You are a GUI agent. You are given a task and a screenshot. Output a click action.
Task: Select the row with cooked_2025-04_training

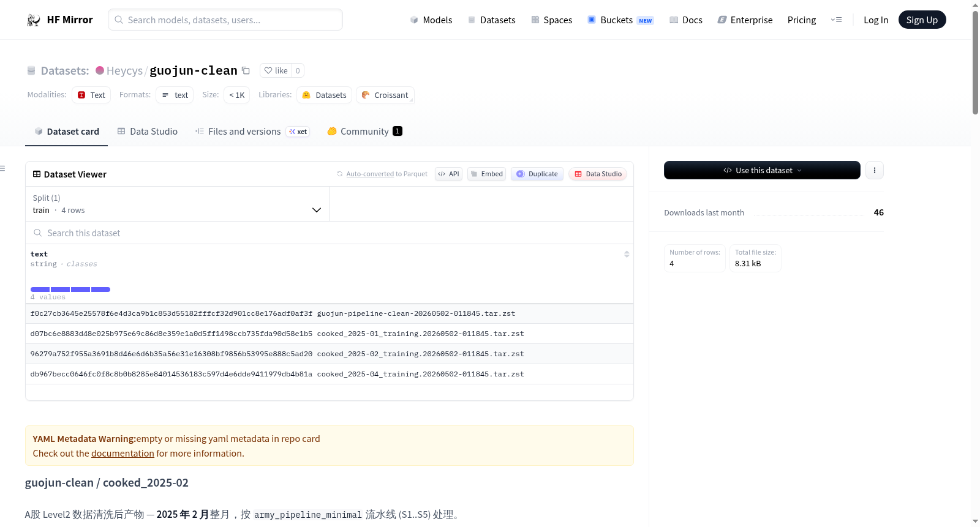pyautogui.click(x=330, y=374)
